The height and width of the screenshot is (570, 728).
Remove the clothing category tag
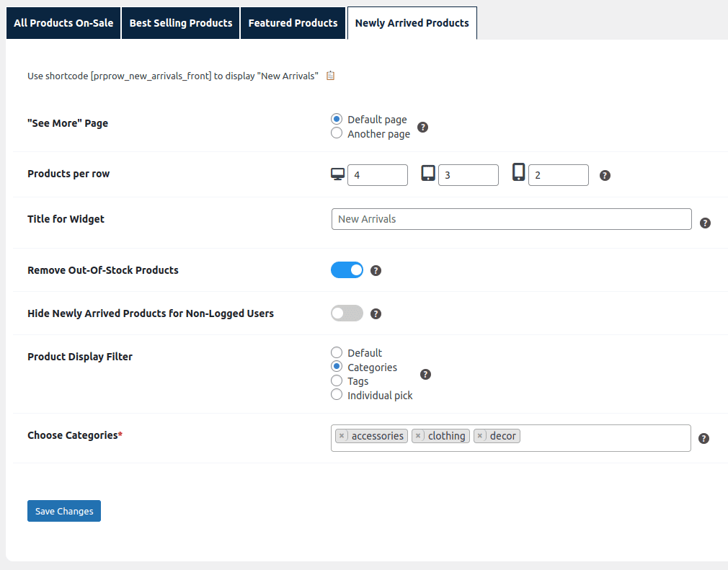tap(418, 436)
